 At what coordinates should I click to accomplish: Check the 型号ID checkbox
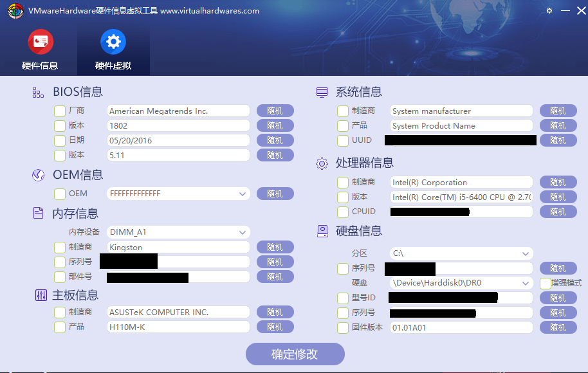(343, 298)
